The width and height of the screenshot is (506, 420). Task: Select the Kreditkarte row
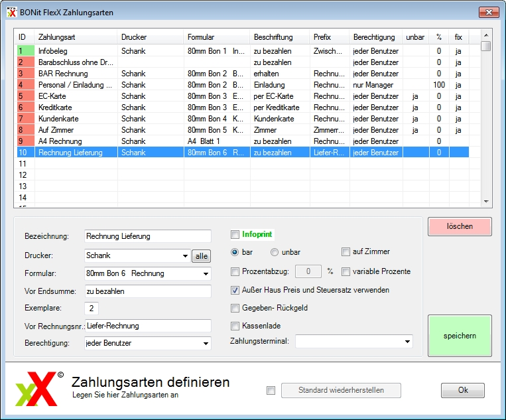[x=243, y=107]
